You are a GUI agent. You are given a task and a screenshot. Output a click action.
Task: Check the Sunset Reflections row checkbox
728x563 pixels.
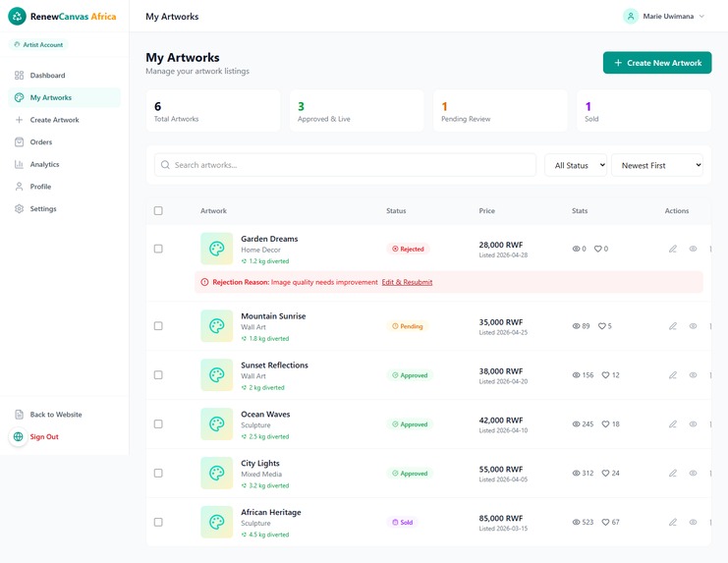pyautogui.click(x=158, y=375)
